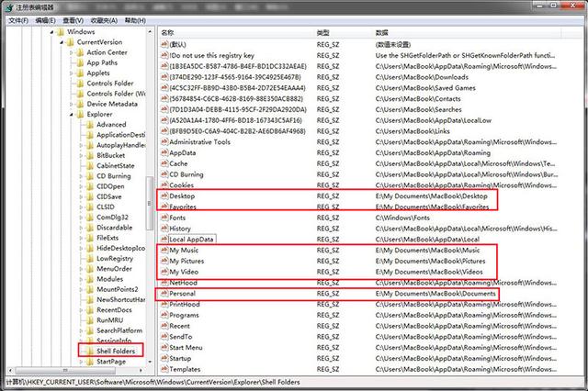
Task: Collapse the Explorer tree node
Action: tap(72, 115)
